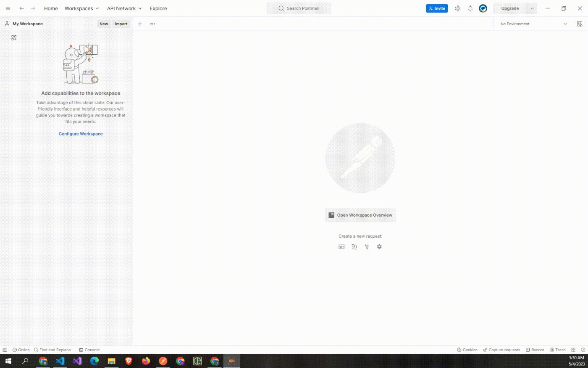Toggle the sidebar from status bar
The height and width of the screenshot is (368, 588).
tap(5, 350)
